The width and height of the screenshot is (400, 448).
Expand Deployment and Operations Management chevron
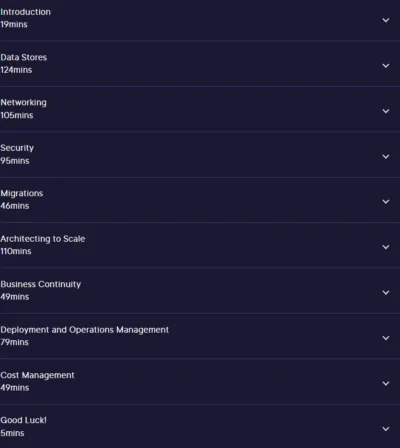click(x=386, y=338)
